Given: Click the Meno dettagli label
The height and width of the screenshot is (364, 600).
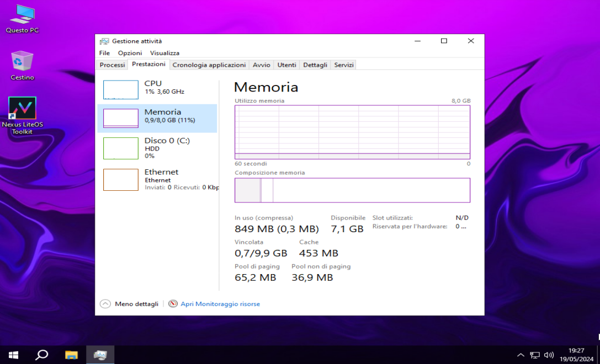Looking at the screenshot, I should click(x=136, y=304).
